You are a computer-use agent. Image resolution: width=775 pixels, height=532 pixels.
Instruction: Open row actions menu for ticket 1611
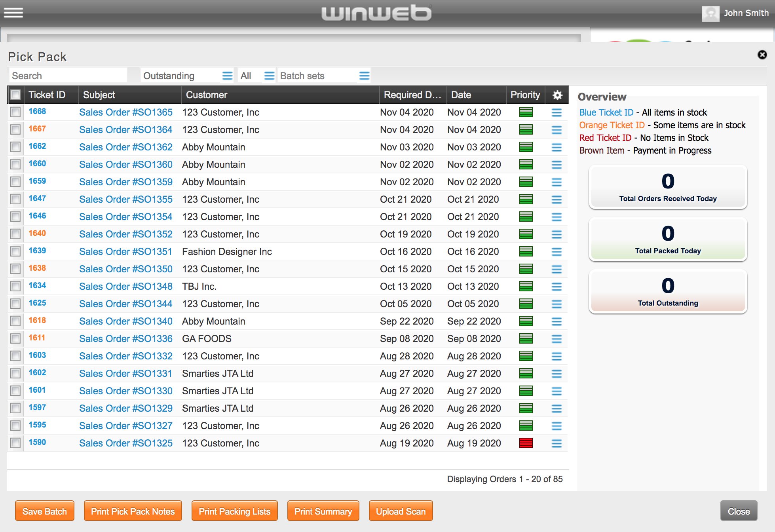pyautogui.click(x=557, y=339)
